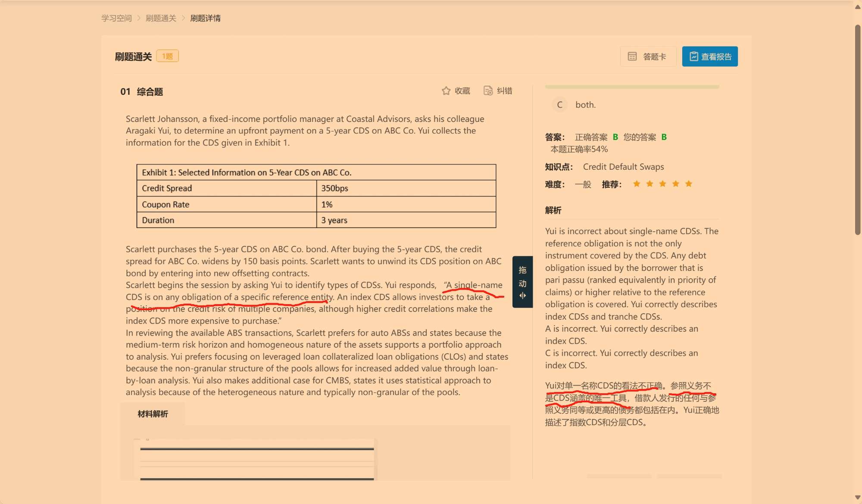
Task: Select answer option C both
Action: [560, 105]
